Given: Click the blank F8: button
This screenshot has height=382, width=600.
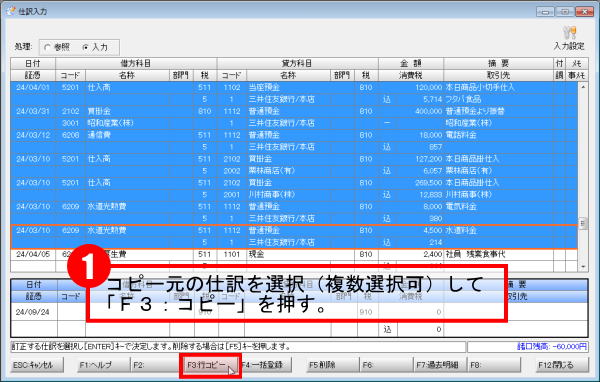Looking at the screenshot, I should point(494,365).
